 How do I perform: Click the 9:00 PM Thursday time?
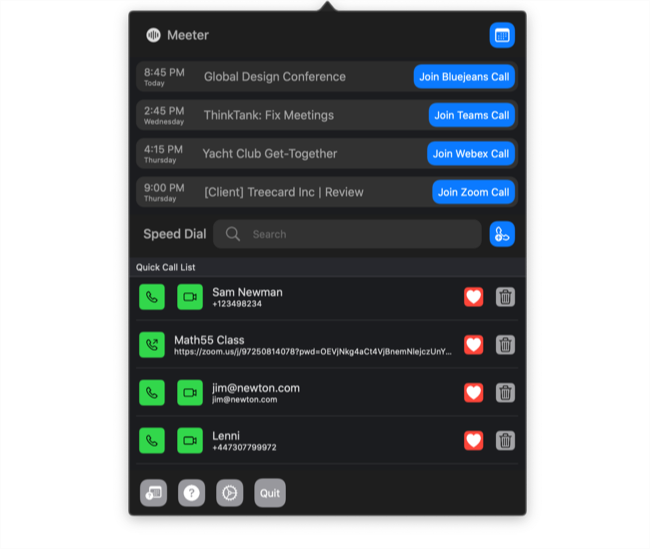click(164, 193)
